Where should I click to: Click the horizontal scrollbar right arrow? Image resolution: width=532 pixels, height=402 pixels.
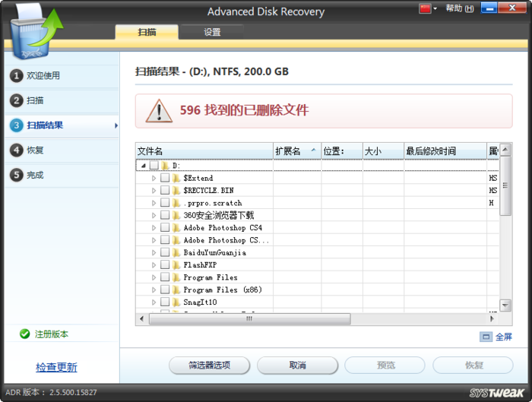pos(492,318)
